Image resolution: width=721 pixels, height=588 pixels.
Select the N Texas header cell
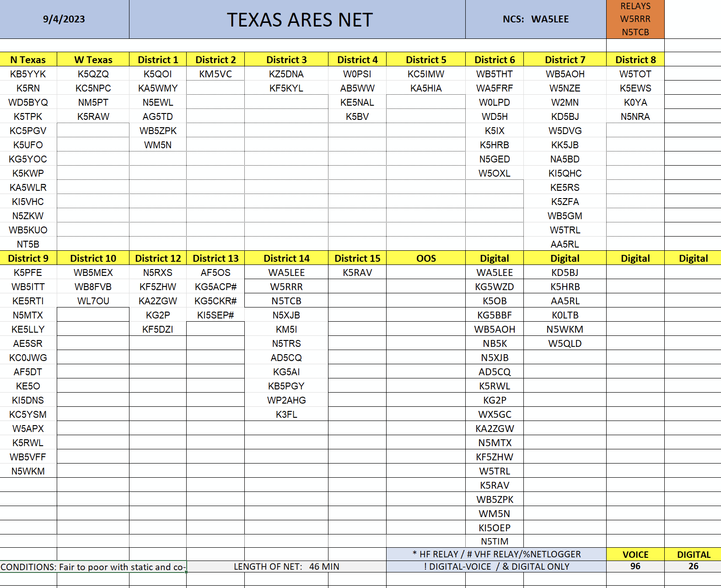28,59
